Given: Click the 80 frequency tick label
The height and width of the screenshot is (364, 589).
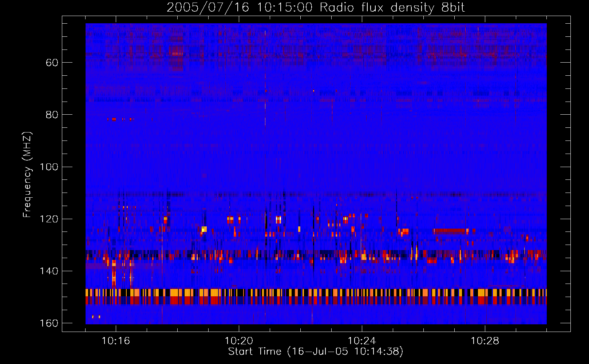Looking at the screenshot, I should (x=52, y=115).
